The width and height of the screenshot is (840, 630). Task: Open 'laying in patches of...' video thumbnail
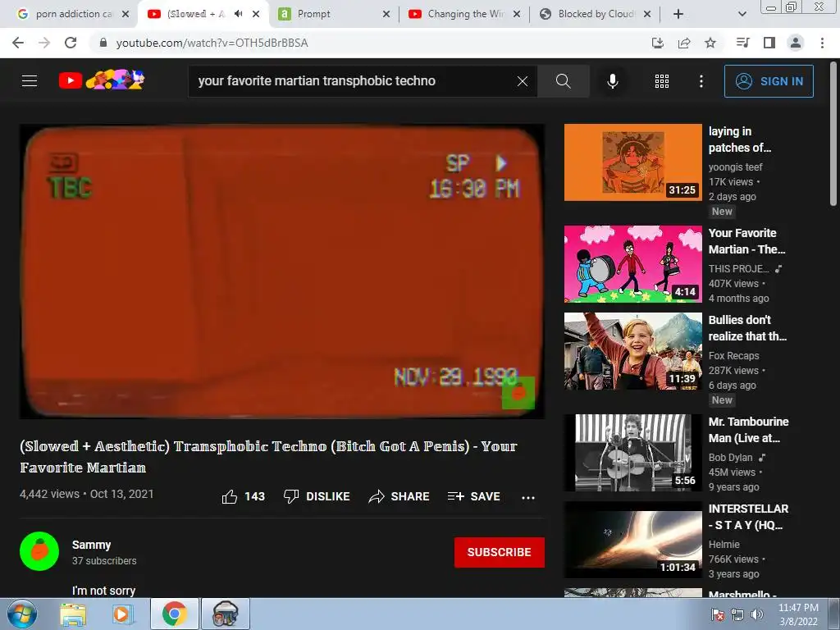[632, 162]
